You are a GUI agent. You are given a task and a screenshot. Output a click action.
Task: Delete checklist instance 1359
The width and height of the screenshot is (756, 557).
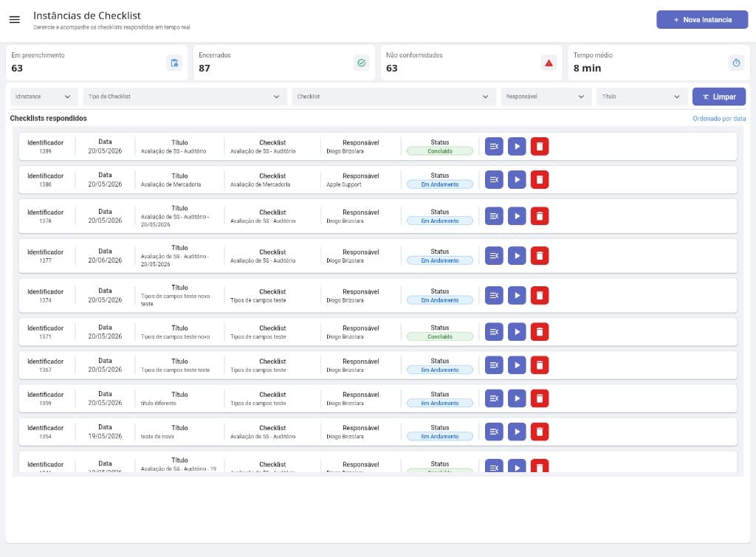[540, 398]
